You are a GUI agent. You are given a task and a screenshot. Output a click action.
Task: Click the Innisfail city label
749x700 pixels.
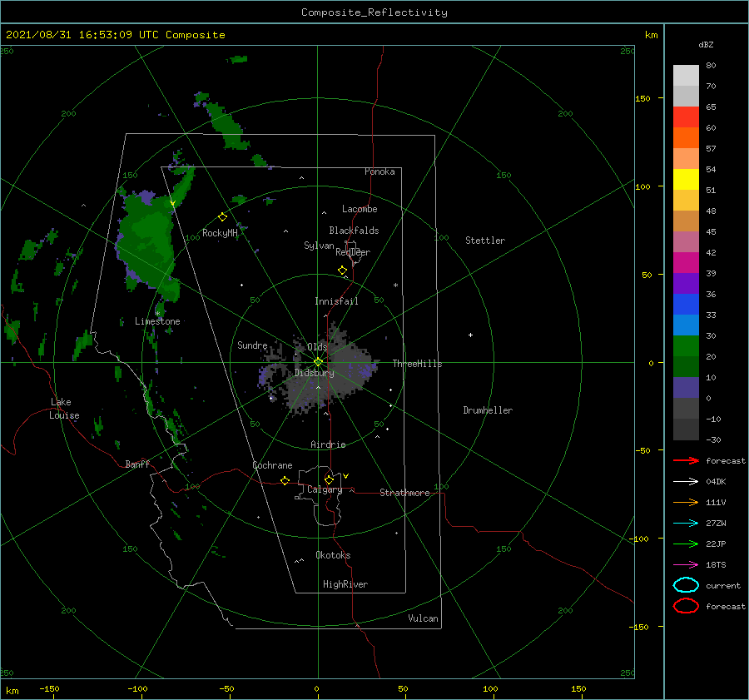336,301
